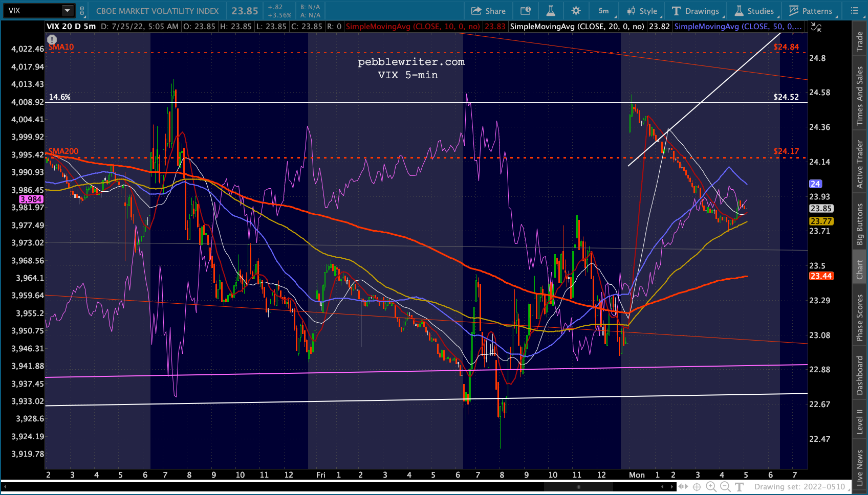Image resolution: width=868 pixels, height=495 pixels.
Task: Click the symbol description card icon
Action: coord(526,11)
